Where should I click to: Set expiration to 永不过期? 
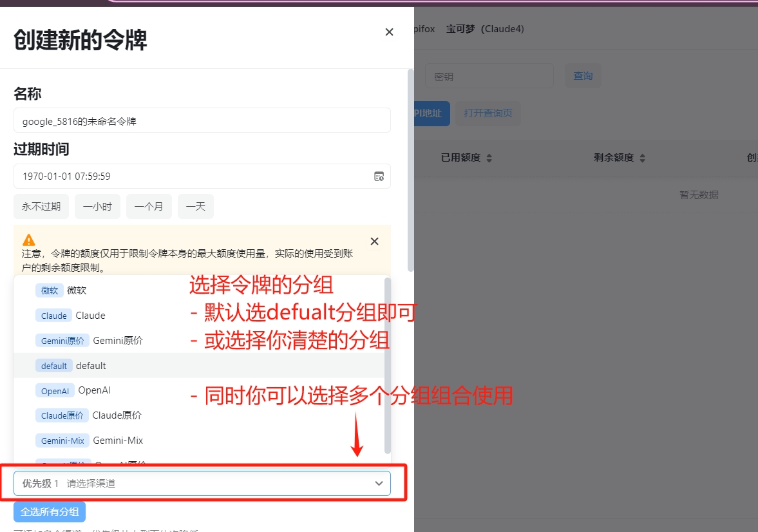point(41,207)
